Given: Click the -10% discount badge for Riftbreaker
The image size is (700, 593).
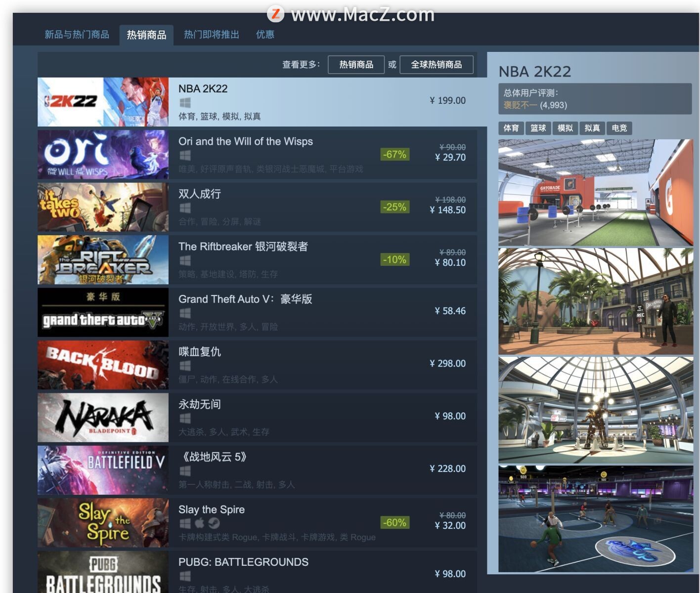Looking at the screenshot, I should [x=394, y=260].
